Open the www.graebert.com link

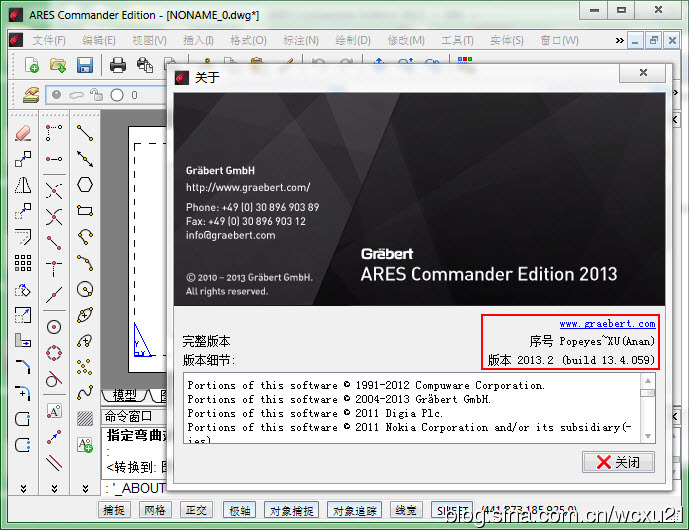pos(607,324)
